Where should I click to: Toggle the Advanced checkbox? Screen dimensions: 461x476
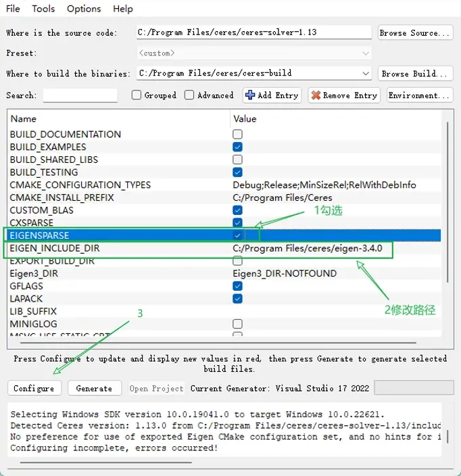(x=189, y=95)
